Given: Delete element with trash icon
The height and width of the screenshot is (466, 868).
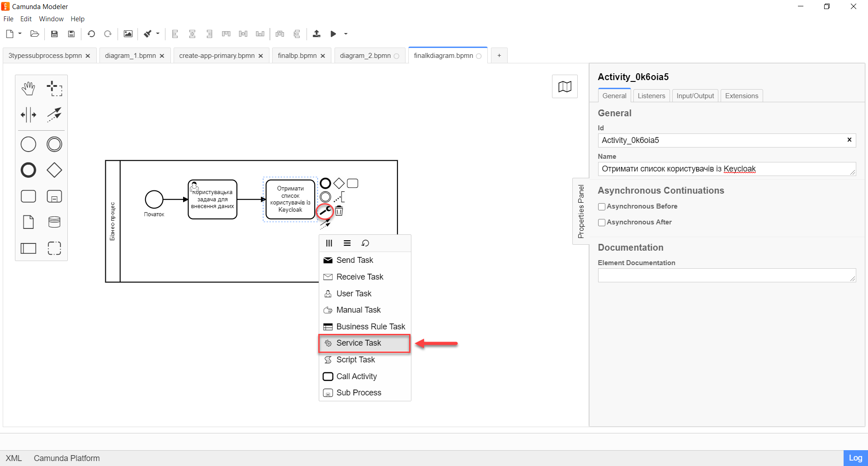Looking at the screenshot, I should pyautogui.click(x=339, y=211).
